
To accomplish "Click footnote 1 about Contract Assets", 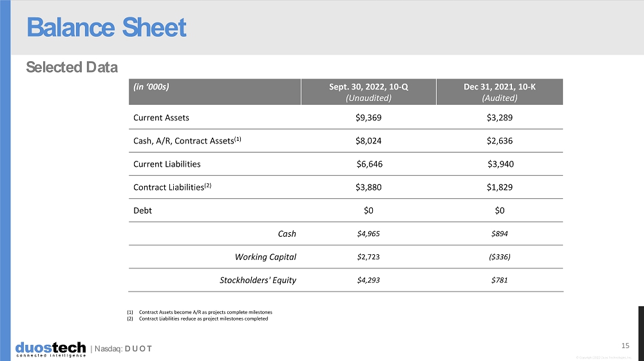I will [x=200, y=312].
